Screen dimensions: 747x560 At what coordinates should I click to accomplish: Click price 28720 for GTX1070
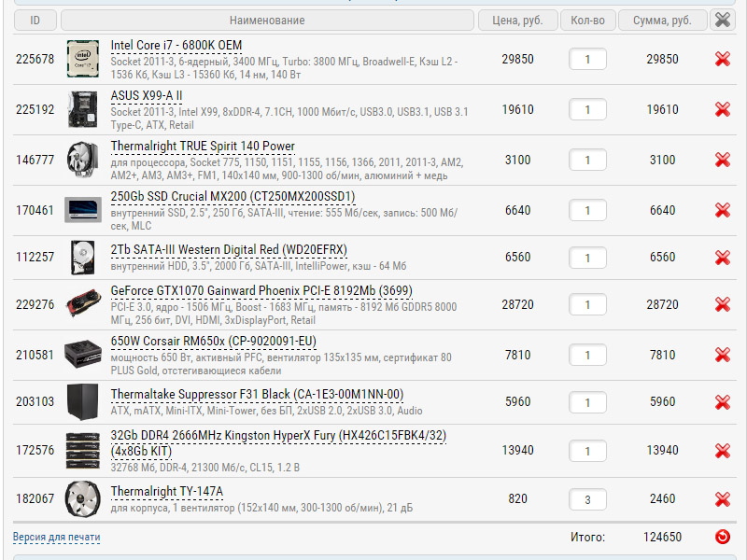point(518,305)
